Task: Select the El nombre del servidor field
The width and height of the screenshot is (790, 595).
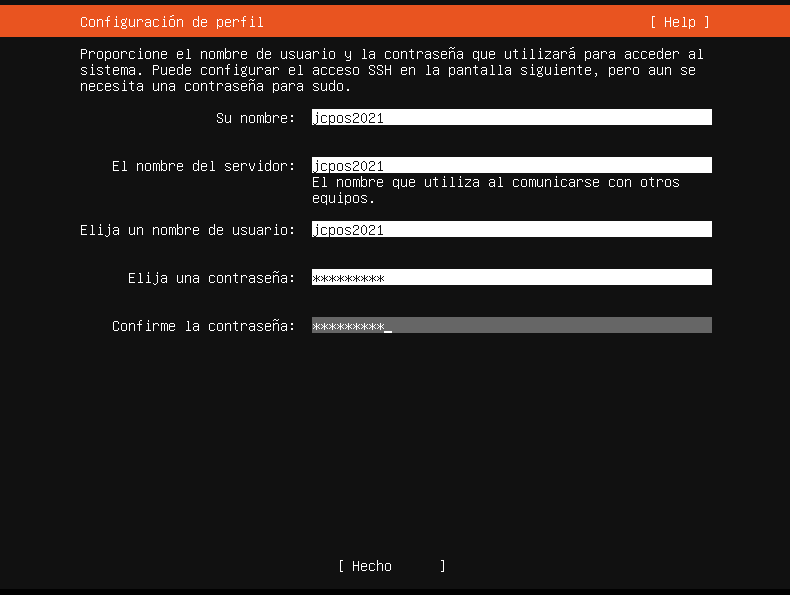Action: [x=511, y=166]
